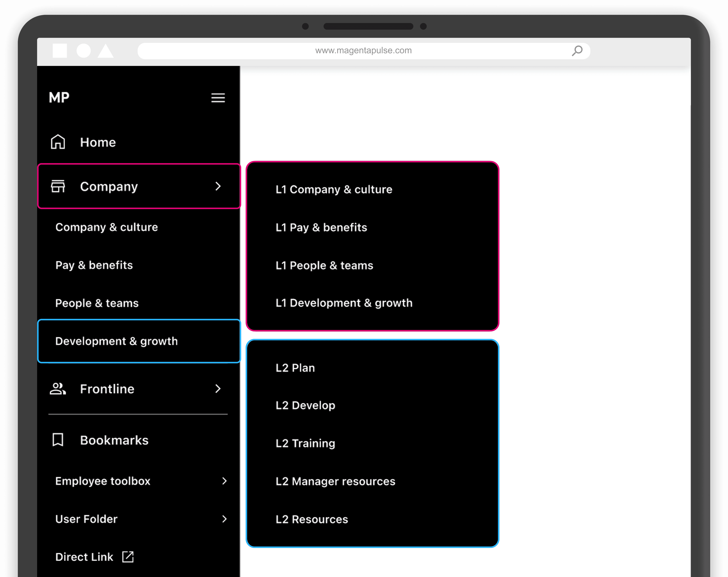The width and height of the screenshot is (728, 577).
Task: Expand the Employee toolbox chevron
Action: coord(224,481)
